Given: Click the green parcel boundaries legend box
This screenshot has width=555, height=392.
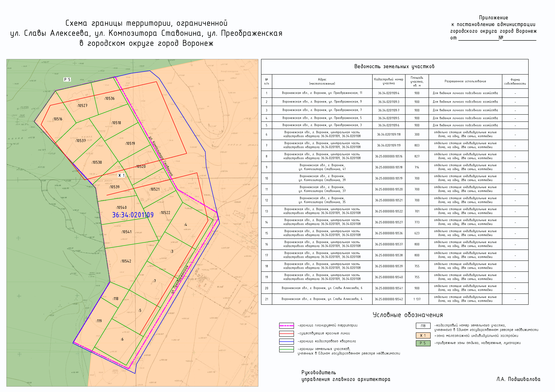Looking at the screenshot, I should [286, 349].
